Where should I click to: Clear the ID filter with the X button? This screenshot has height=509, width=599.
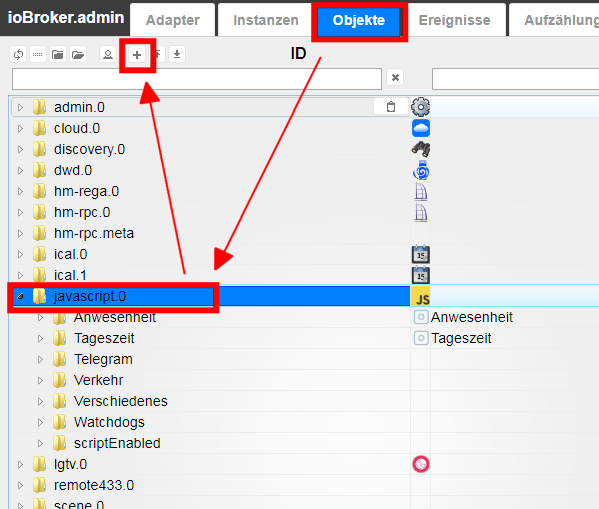click(395, 78)
